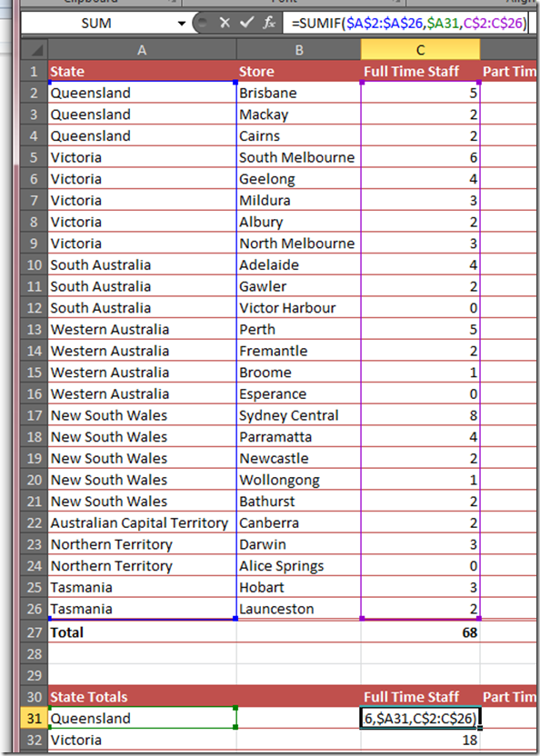Image resolution: width=540 pixels, height=756 pixels.
Task: Select Western Australia cell in row 13
Action: coord(143,329)
